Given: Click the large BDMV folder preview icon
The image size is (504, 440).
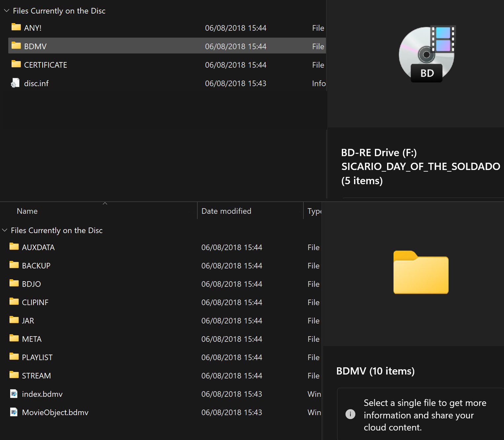Looking at the screenshot, I should coord(421,273).
